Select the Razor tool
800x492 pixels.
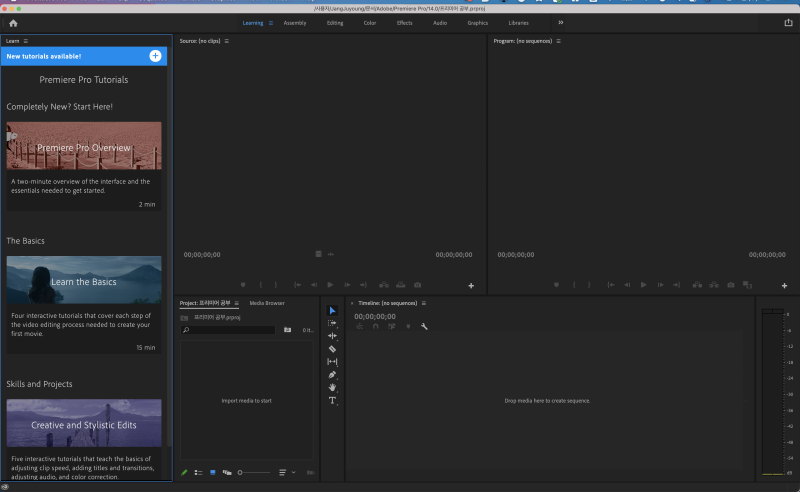[332, 349]
